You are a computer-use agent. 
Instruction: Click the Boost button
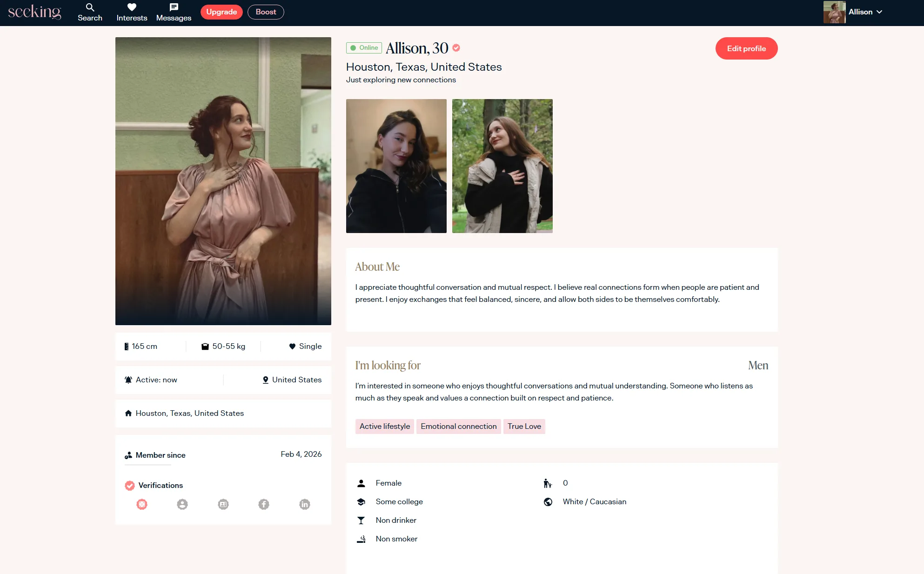[x=266, y=12]
